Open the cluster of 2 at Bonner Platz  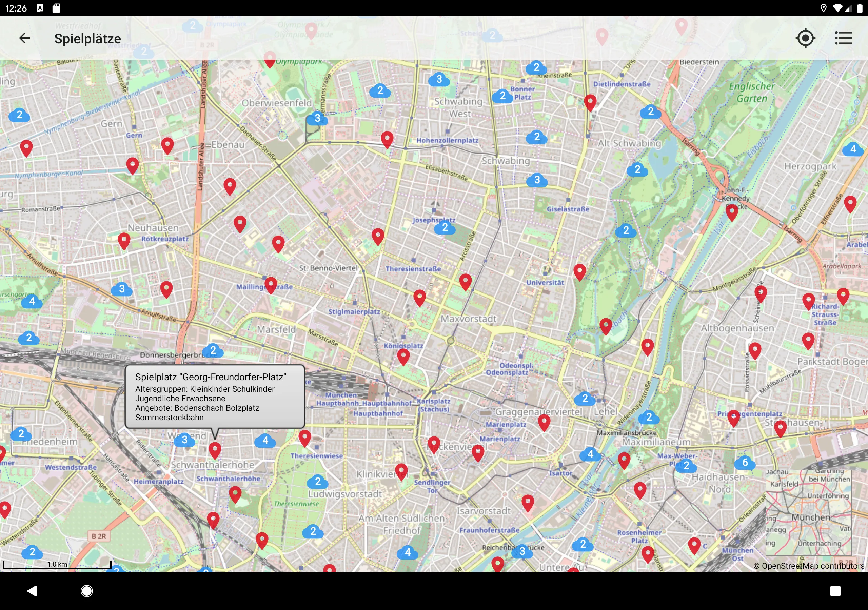click(x=502, y=96)
